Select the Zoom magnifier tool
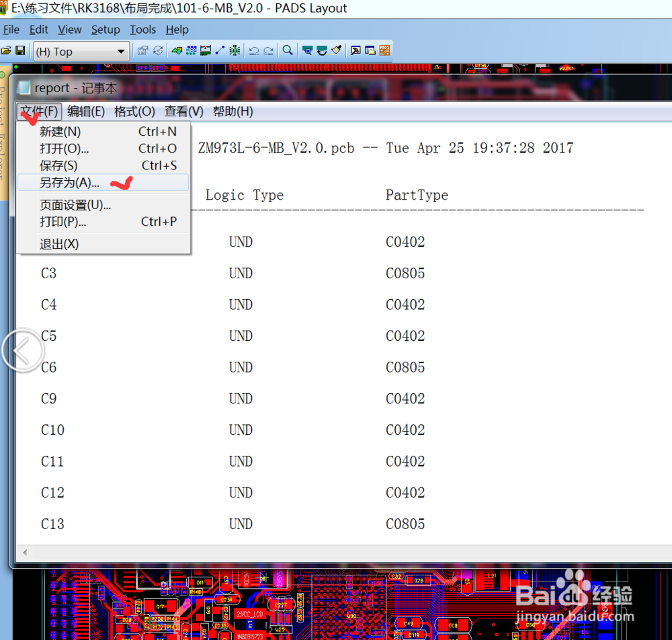This screenshot has width=672, height=640. (288, 51)
